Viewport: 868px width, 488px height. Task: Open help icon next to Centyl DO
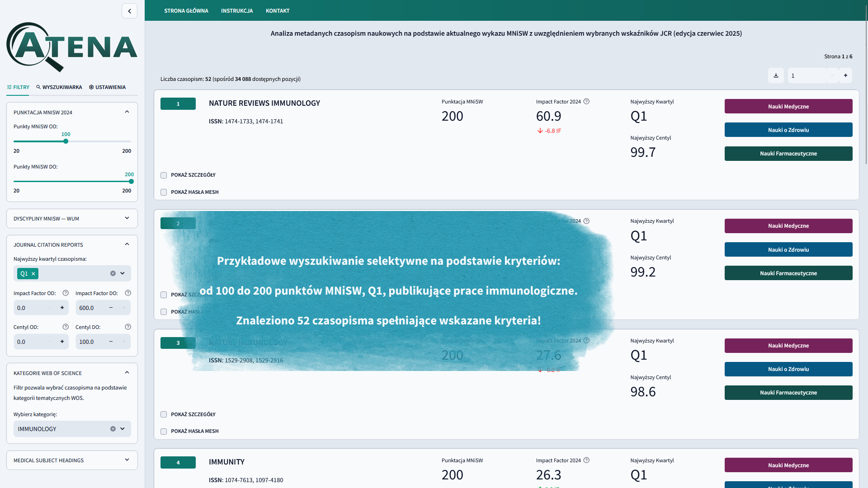(x=128, y=327)
